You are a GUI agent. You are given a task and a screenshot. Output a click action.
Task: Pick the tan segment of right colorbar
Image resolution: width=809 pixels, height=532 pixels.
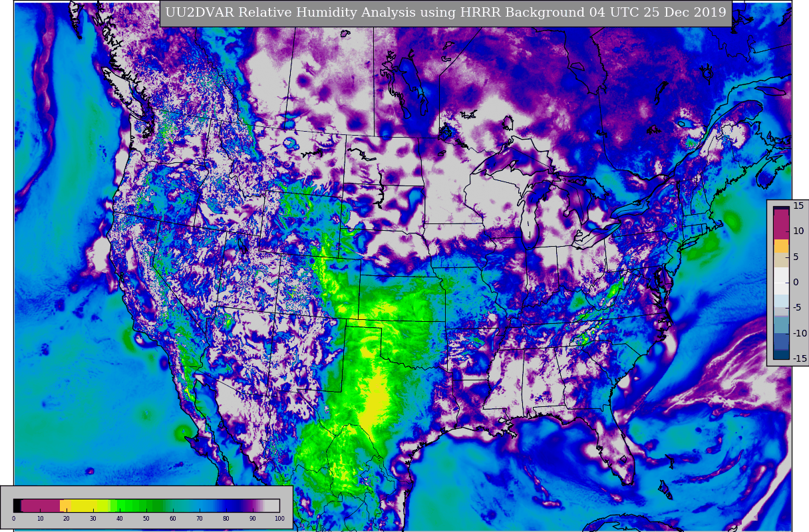[781, 260]
